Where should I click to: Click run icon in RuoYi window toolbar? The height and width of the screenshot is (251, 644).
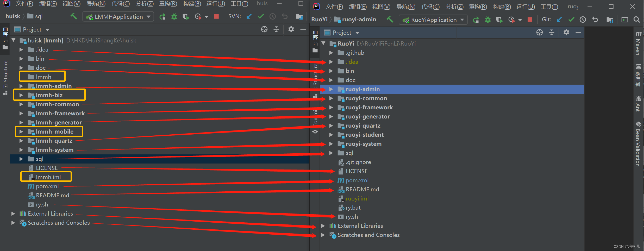(x=476, y=20)
